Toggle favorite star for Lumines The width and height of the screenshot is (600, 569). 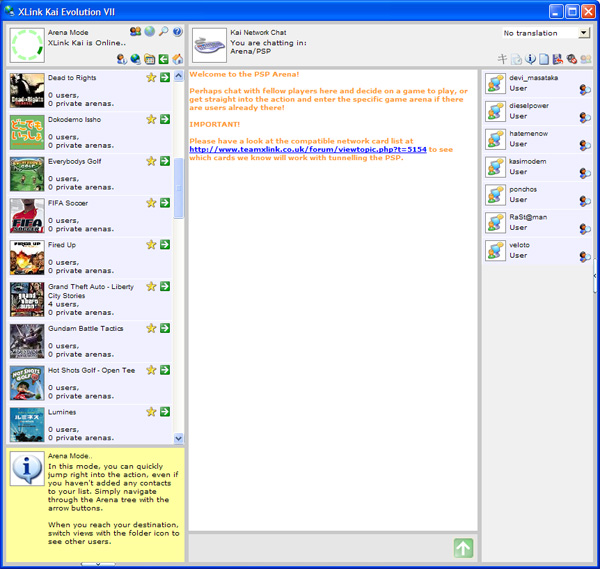pos(151,411)
